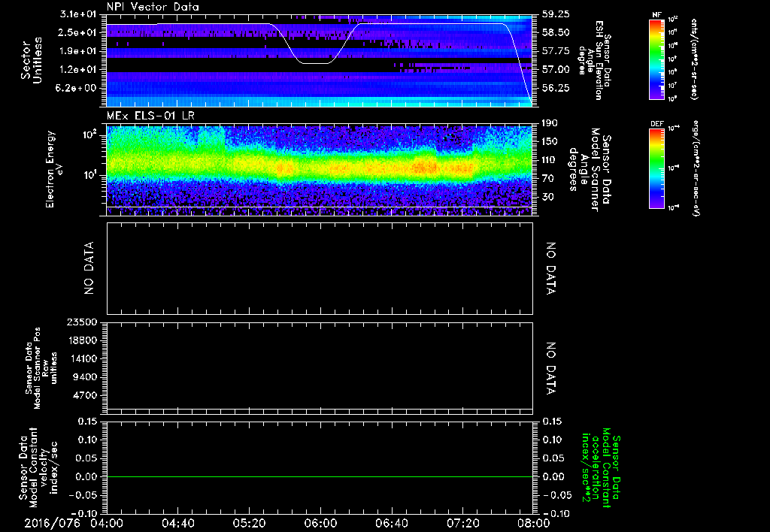
Task: Select the 08:00 time axis label
Action: tap(533, 523)
